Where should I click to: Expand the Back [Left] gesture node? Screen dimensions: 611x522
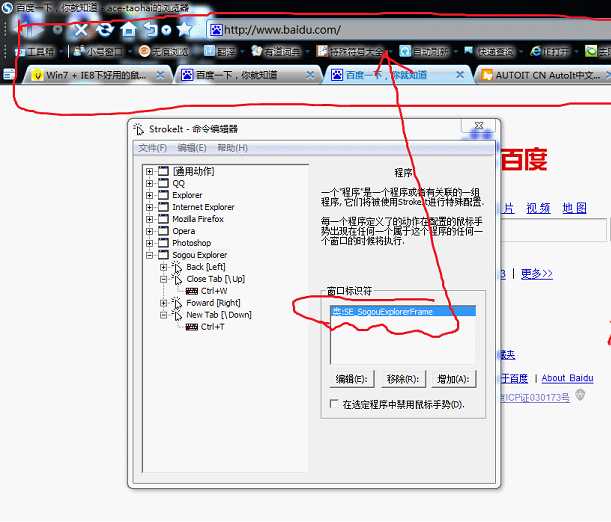[164, 267]
